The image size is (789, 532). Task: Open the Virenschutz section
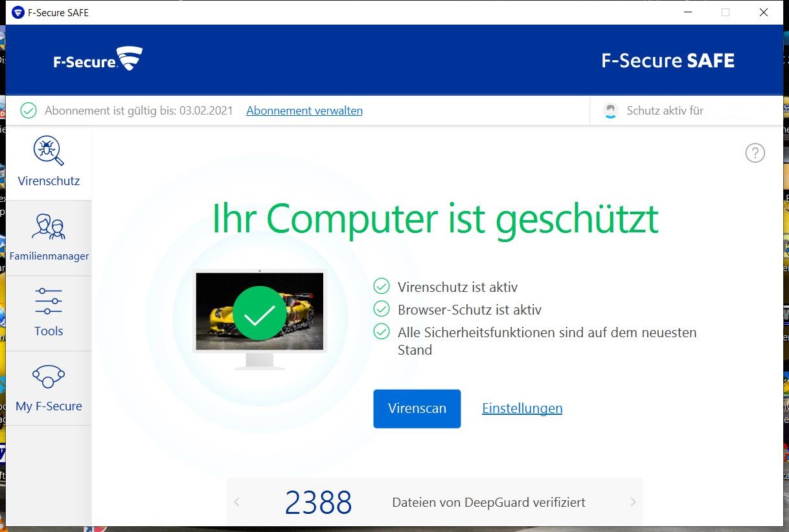49,163
